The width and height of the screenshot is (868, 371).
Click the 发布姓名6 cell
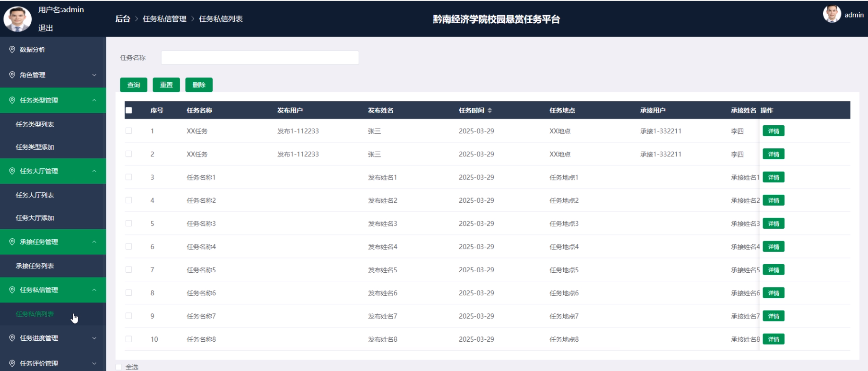pos(383,293)
